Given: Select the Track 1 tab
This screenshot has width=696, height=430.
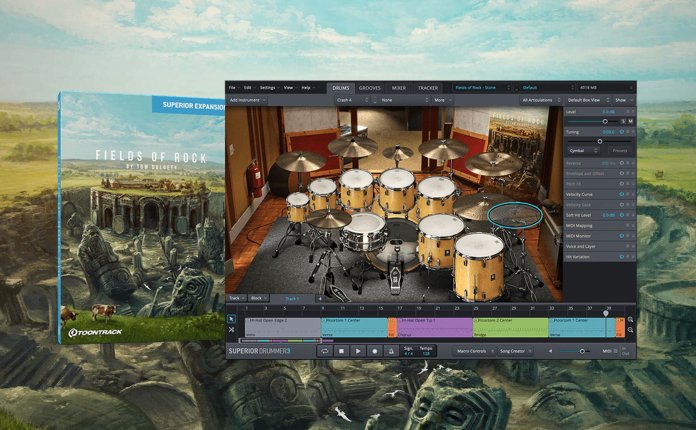Looking at the screenshot, I should [292, 299].
